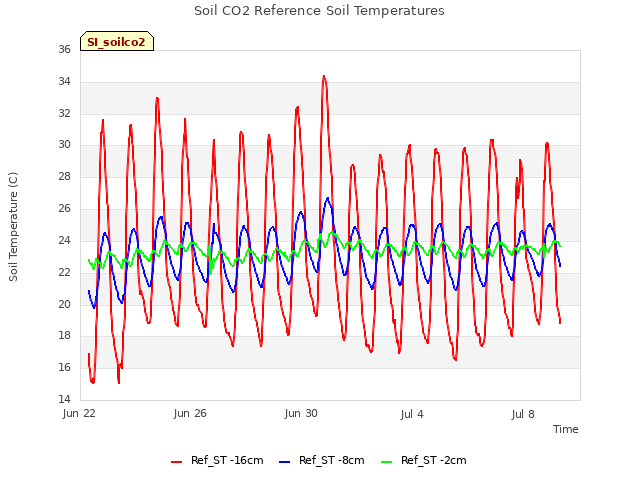The height and width of the screenshot is (480, 640).
Task: Click the red legend color marker
Action: [176, 462]
